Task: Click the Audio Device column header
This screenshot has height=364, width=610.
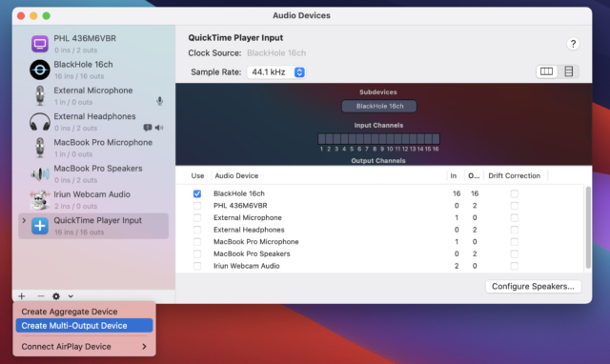Action: click(x=236, y=175)
